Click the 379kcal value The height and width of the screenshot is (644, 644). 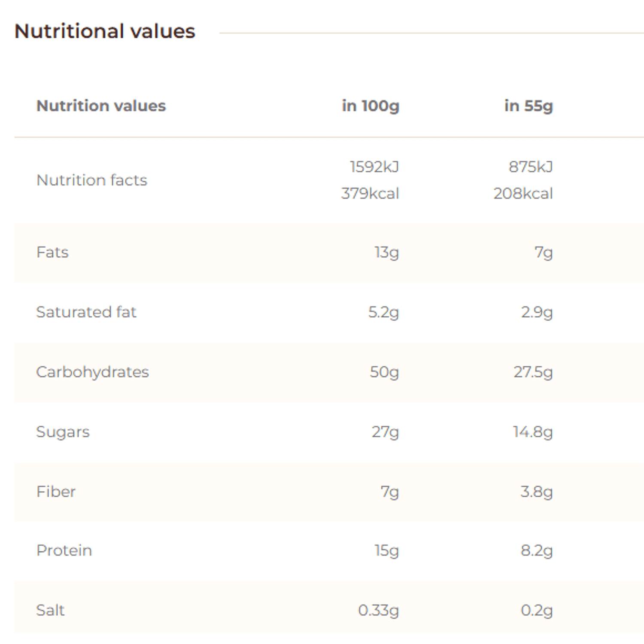click(x=370, y=194)
